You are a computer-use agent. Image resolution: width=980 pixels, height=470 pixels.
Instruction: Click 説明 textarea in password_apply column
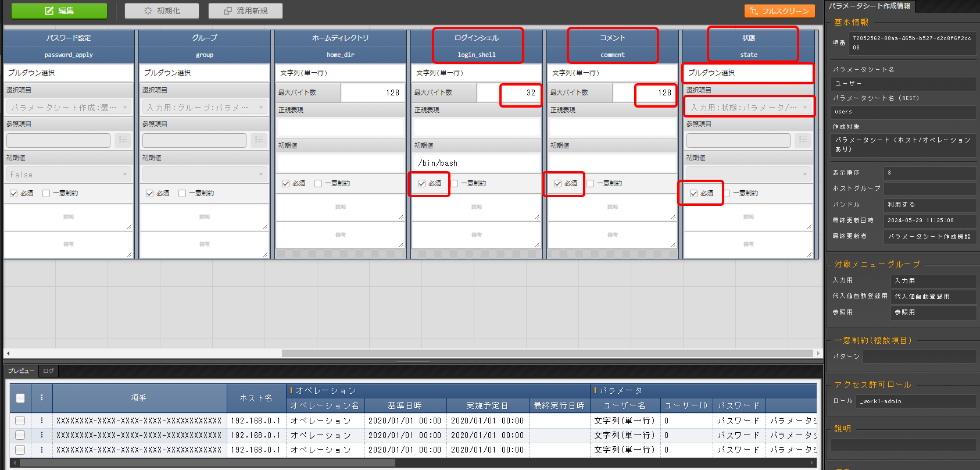tap(69, 217)
